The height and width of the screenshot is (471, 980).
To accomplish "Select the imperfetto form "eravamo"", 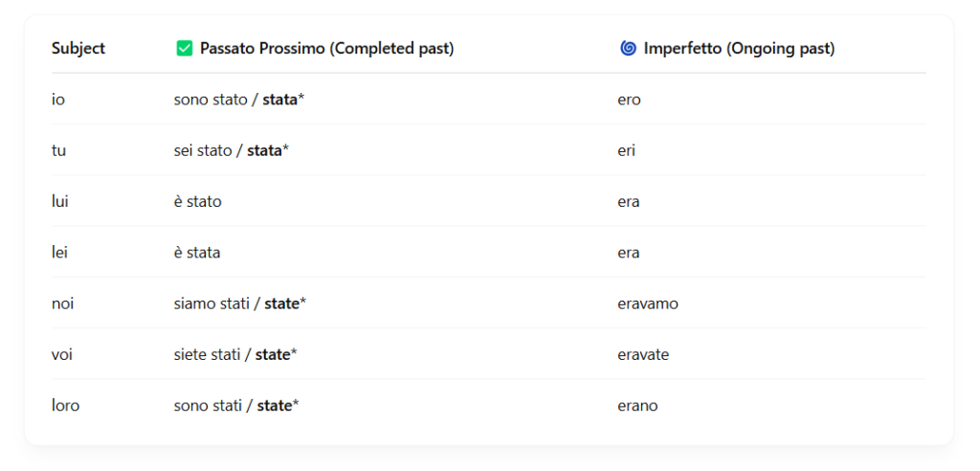I will [x=648, y=303].
